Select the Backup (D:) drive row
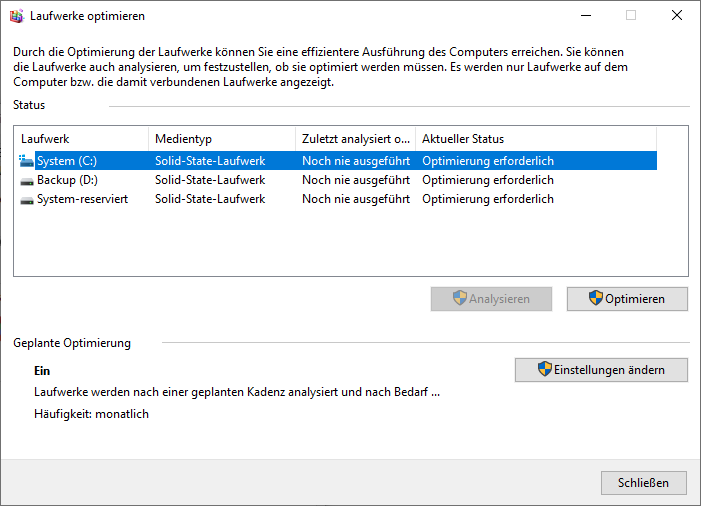 click(x=338, y=180)
